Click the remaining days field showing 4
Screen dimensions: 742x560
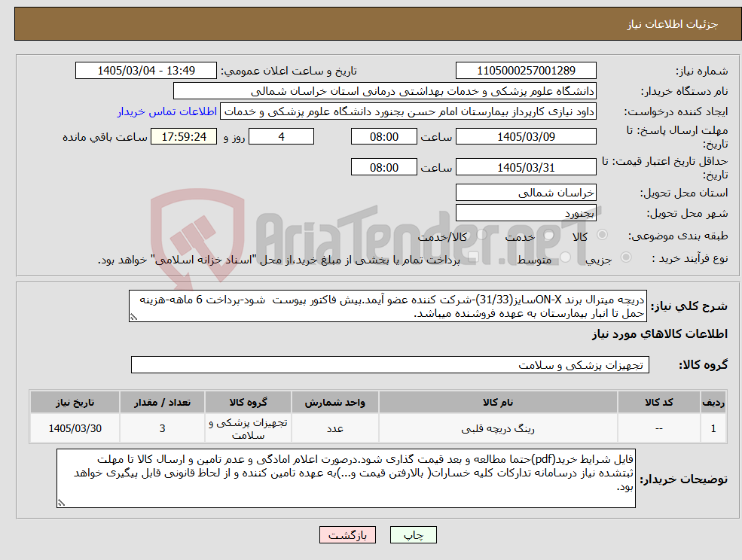pyautogui.click(x=281, y=137)
